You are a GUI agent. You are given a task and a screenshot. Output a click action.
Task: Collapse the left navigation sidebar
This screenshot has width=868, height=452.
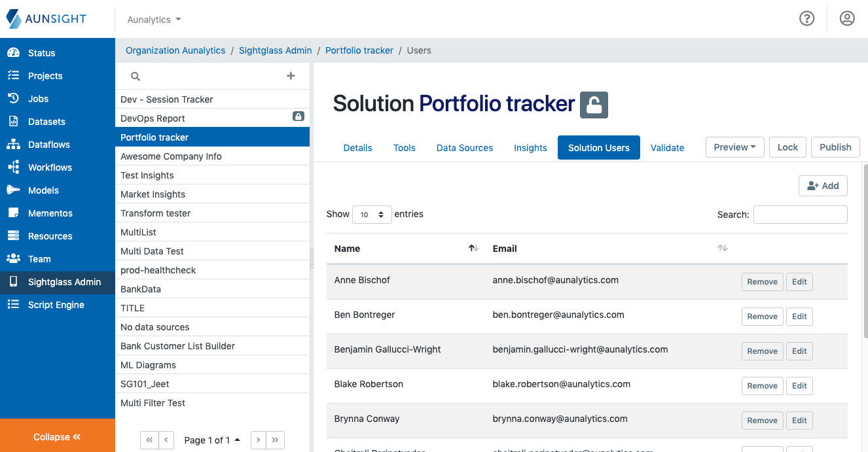tap(57, 437)
